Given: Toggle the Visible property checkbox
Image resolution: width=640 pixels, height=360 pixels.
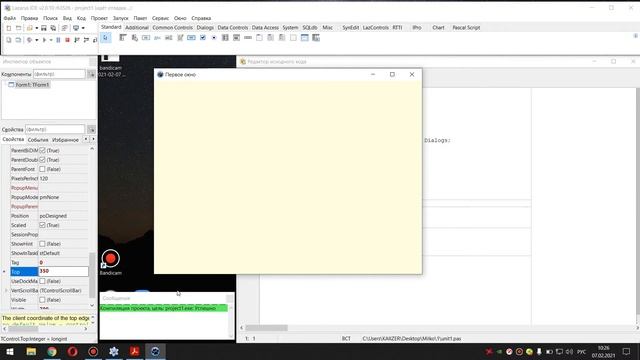Looking at the screenshot, I should tap(42, 300).
